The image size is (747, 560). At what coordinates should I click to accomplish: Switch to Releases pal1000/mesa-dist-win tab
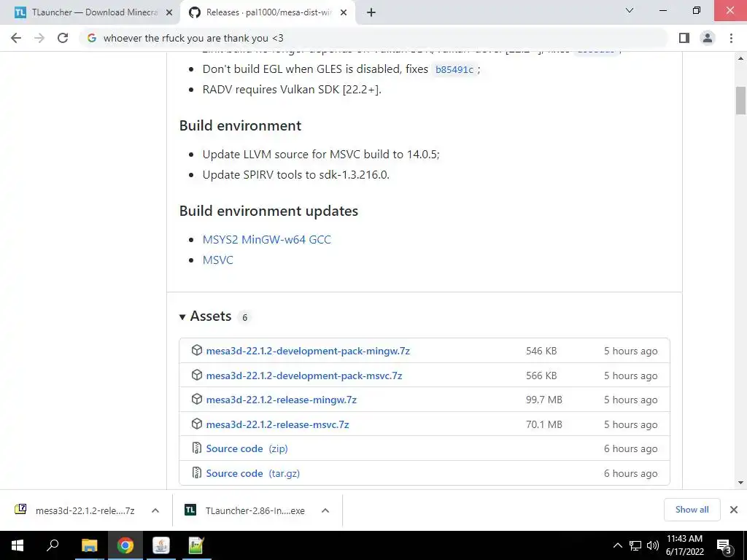(x=268, y=12)
